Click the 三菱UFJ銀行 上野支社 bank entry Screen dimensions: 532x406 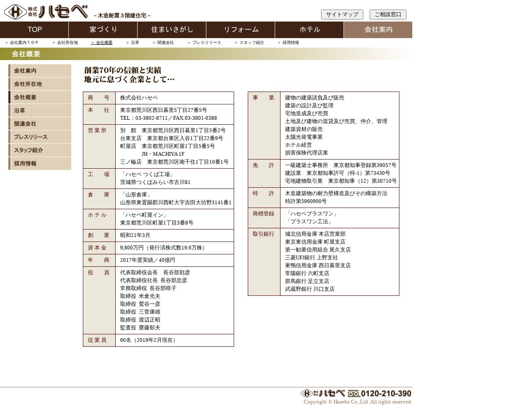[312, 258]
